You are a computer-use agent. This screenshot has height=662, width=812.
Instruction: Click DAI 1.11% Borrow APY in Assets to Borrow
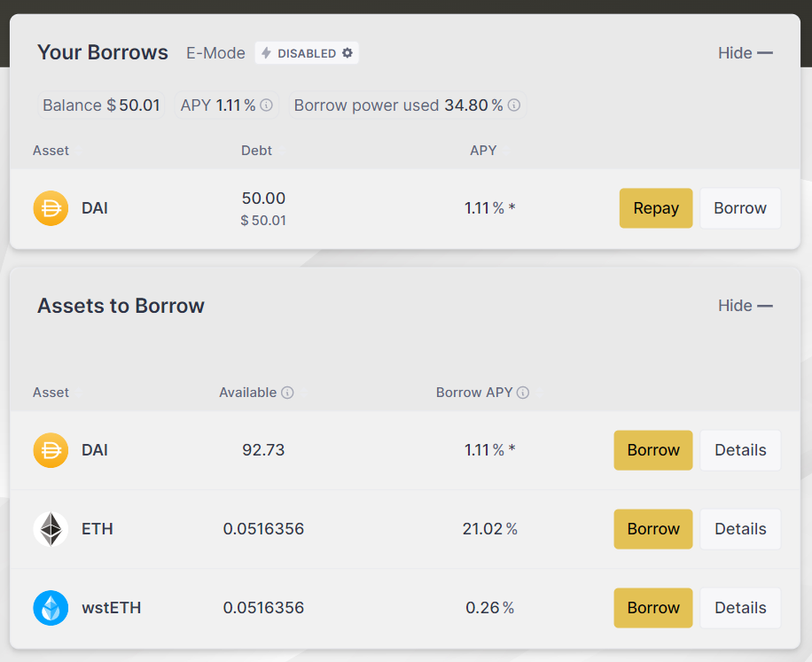click(x=489, y=450)
